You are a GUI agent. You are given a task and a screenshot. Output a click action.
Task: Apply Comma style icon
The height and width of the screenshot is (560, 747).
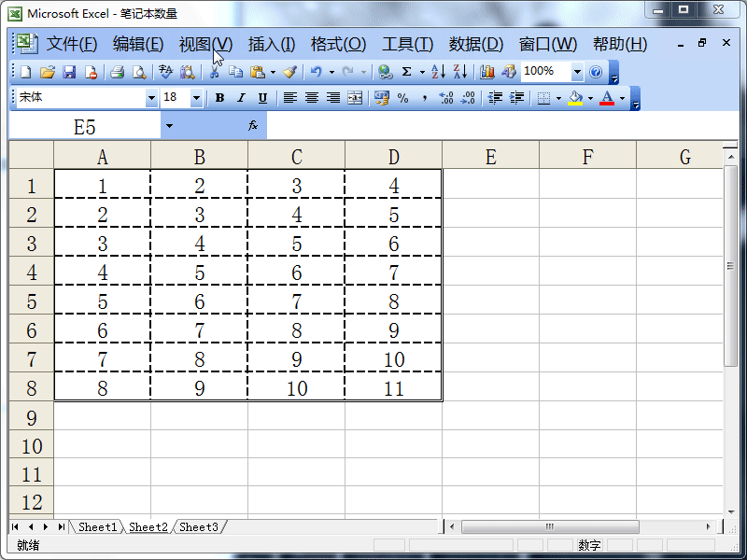tap(425, 98)
